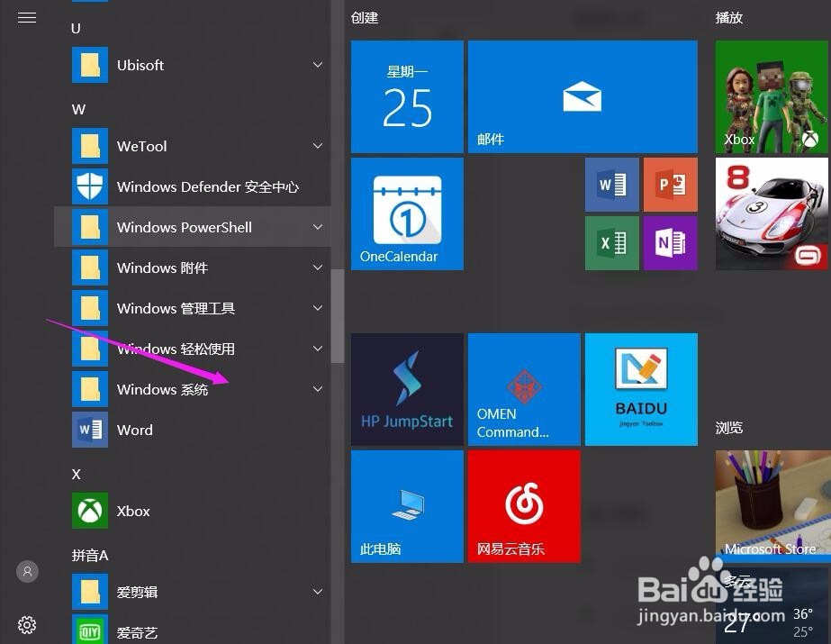Click the 爱剪辑 folder icon

[x=90, y=592]
